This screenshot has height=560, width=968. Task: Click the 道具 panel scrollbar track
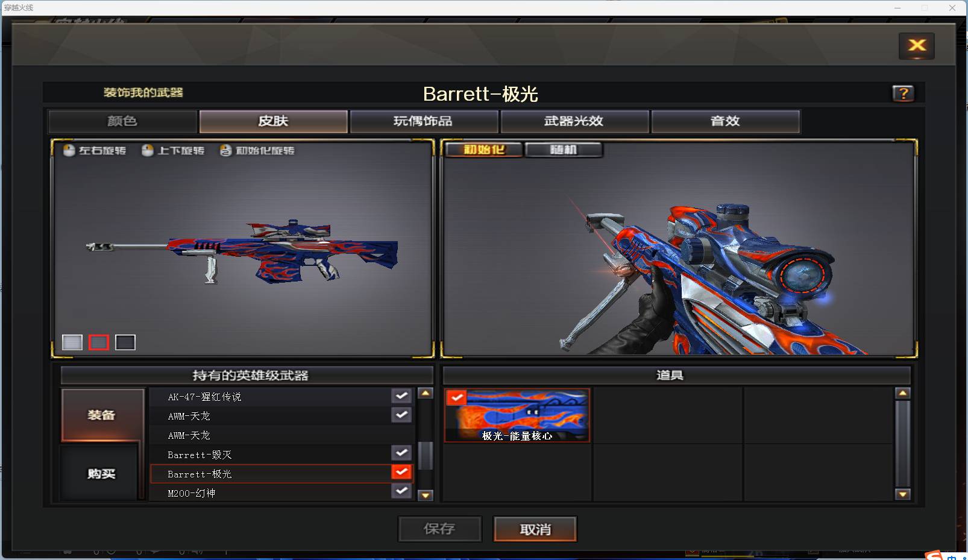pyautogui.click(x=902, y=444)
